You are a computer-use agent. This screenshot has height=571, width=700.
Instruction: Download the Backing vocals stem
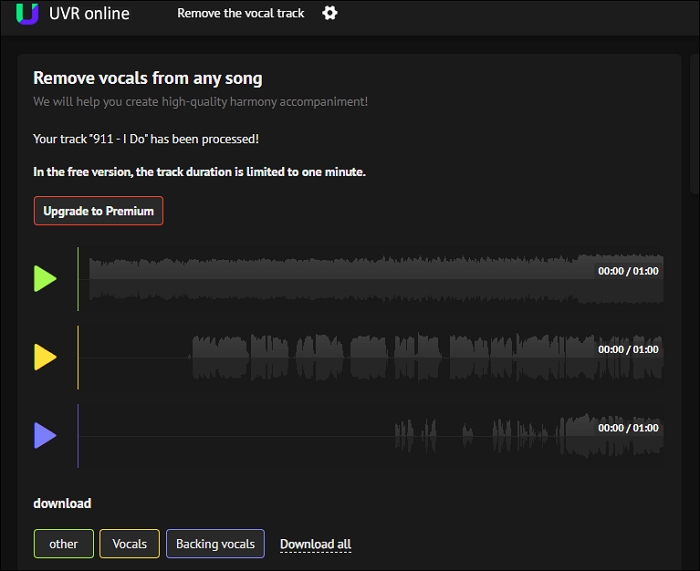click(215, 544)
